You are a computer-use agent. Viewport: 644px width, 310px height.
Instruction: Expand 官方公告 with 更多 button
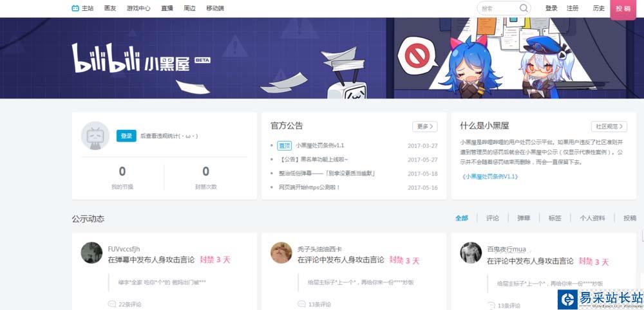424,126
